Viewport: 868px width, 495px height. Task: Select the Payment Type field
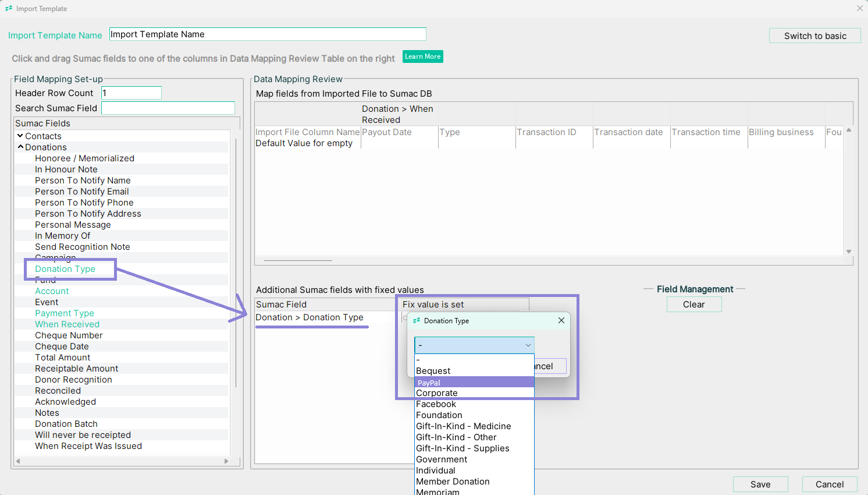tap(65, 313)
